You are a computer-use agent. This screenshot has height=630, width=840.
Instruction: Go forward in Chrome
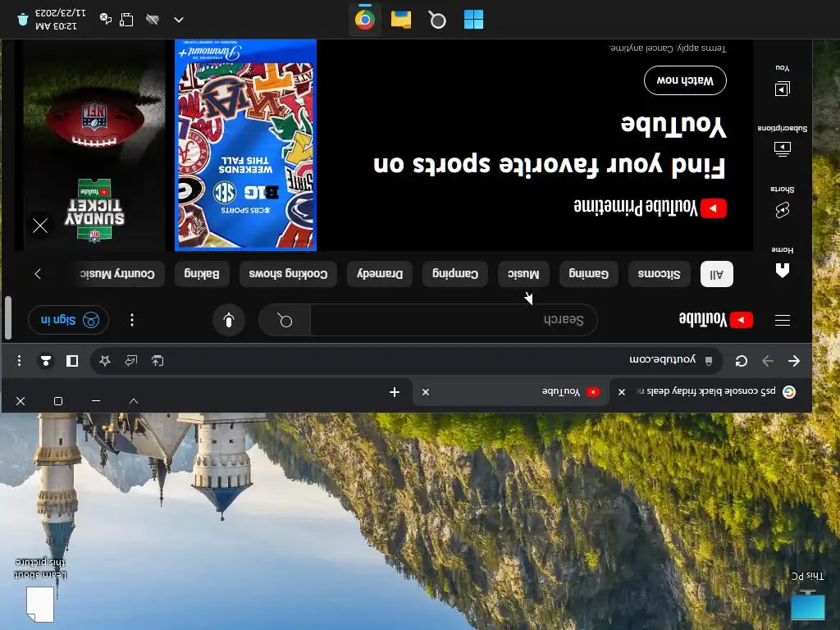point(768,361)
